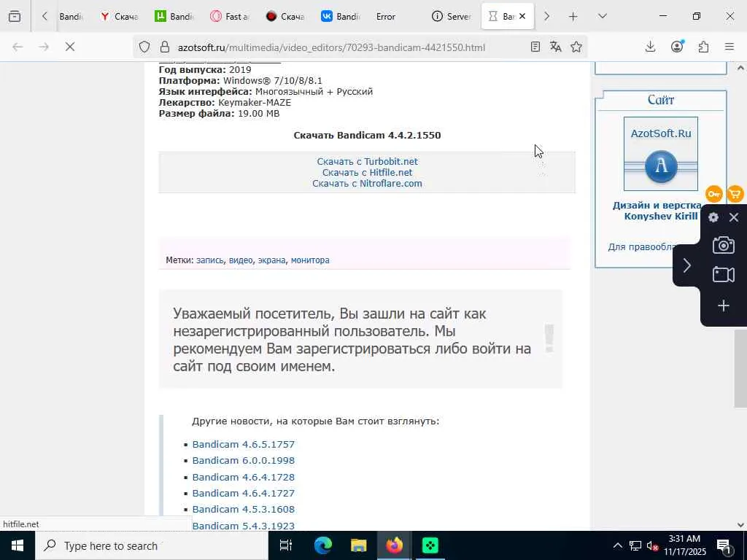747x560 pixels.
Task: Switch to the Server tab
Action: pos(451,16)
